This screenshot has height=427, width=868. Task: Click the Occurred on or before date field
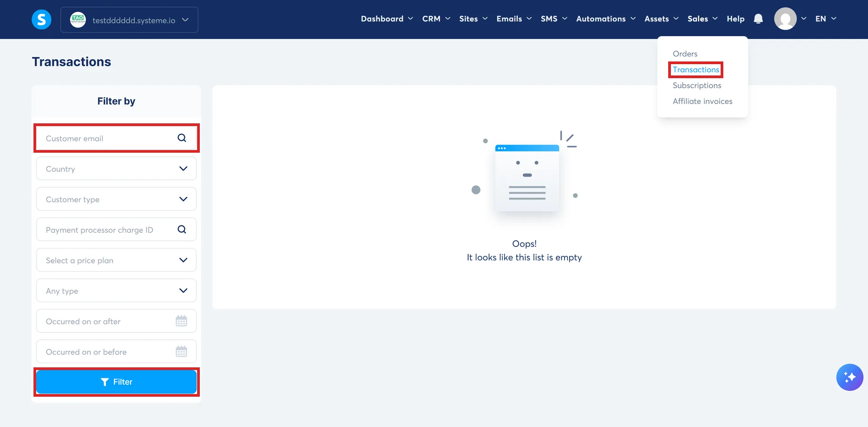(116, 351)
